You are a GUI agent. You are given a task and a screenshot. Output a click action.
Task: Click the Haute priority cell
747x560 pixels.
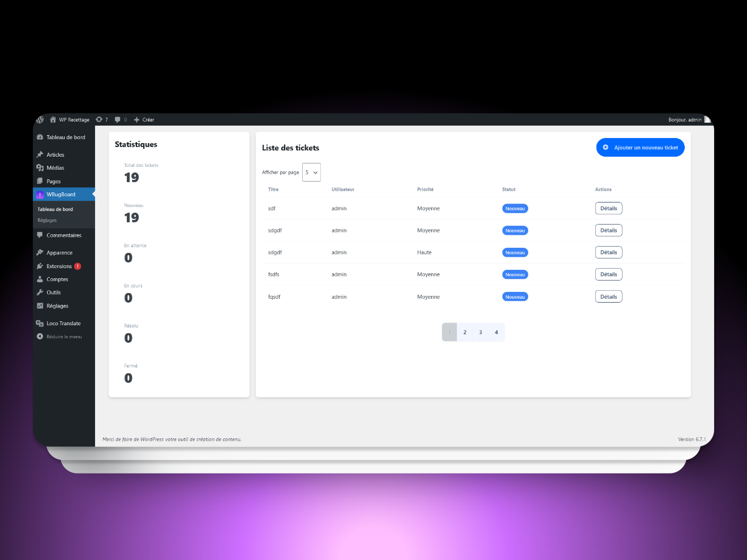pyautogui.click(x=424, y=253)
